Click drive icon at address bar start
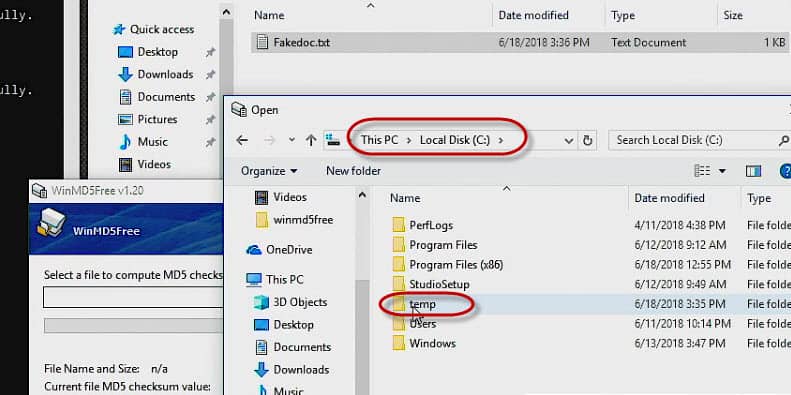This screenshot has height=395, width=791. pyautogui.click(x=333, y=140)
